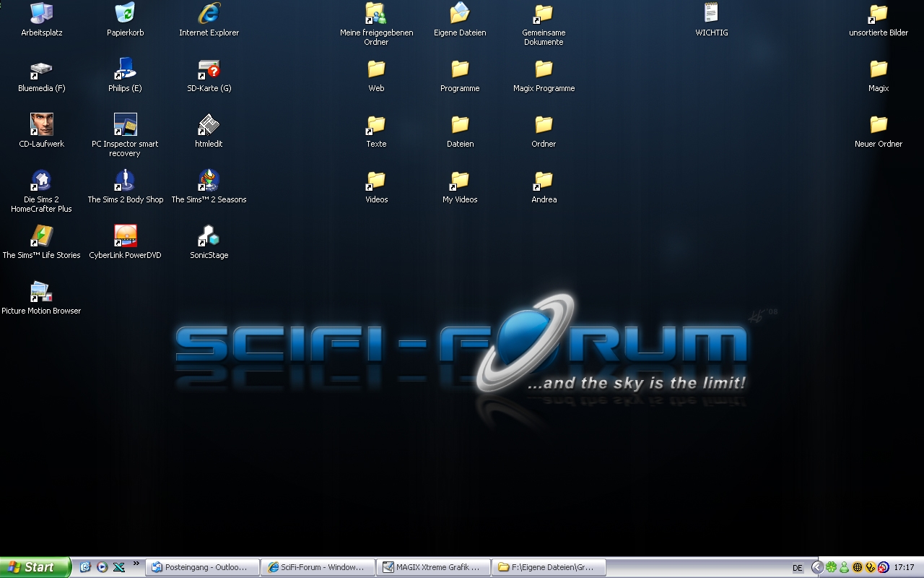Select the Magix Programme folder
Viewport: 924px width, 578px height.
click(x=544, y=69)
